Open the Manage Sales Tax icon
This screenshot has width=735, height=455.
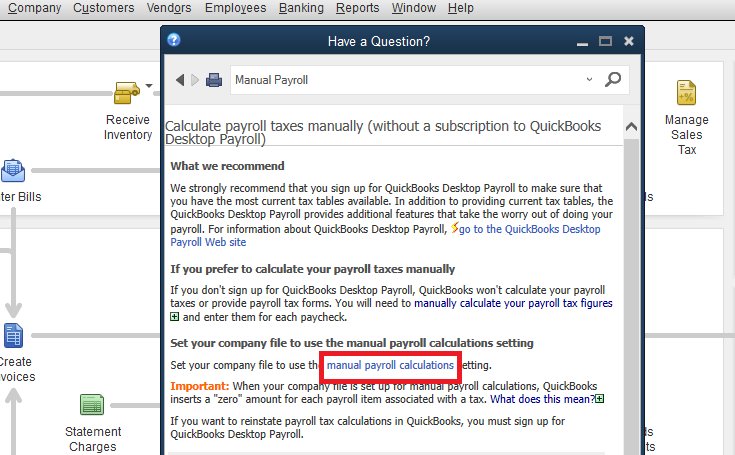coord(686,94)
